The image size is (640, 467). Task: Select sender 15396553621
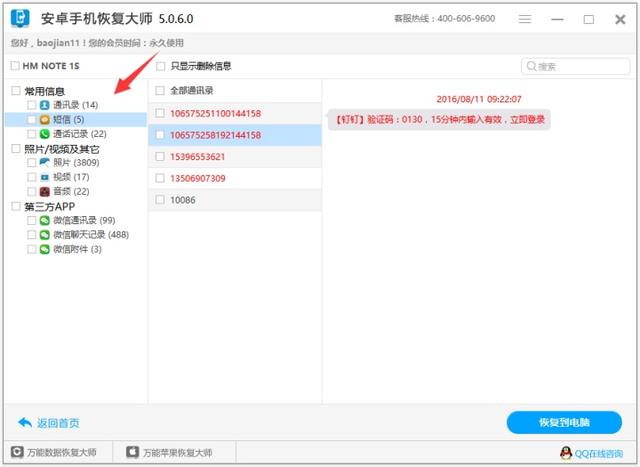pos(235,156)
